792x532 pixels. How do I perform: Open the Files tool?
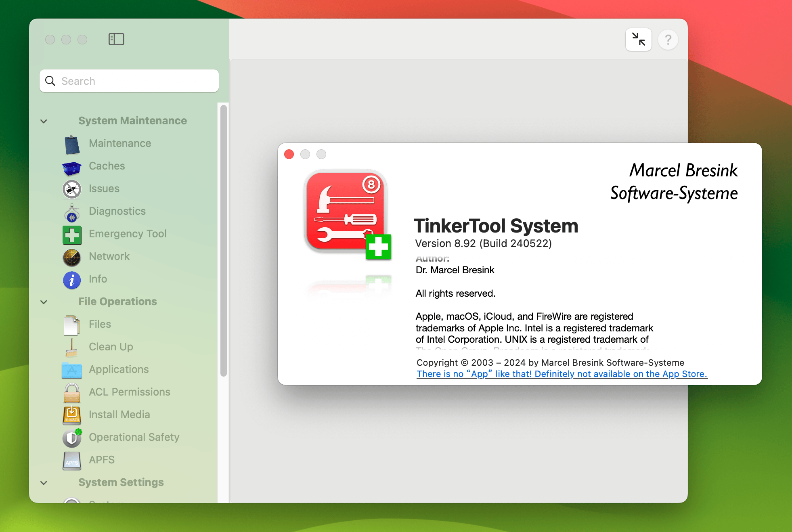click(99, 324)
